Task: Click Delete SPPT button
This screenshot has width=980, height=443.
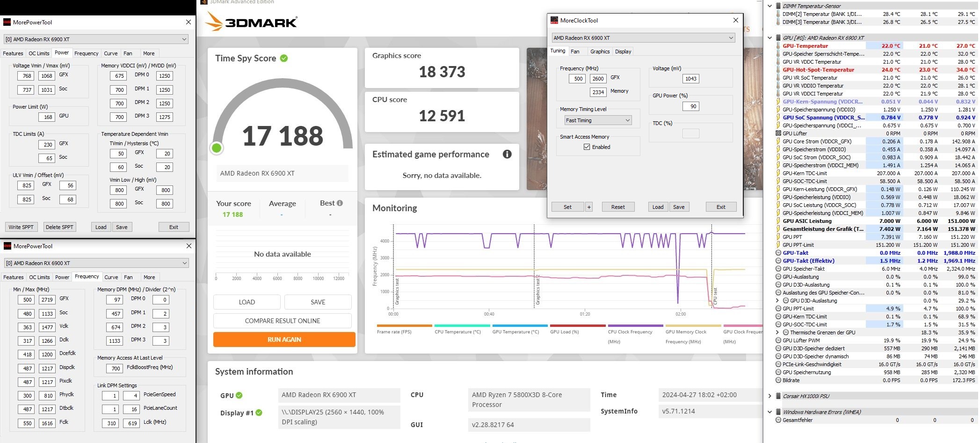Action: (59, 227)
